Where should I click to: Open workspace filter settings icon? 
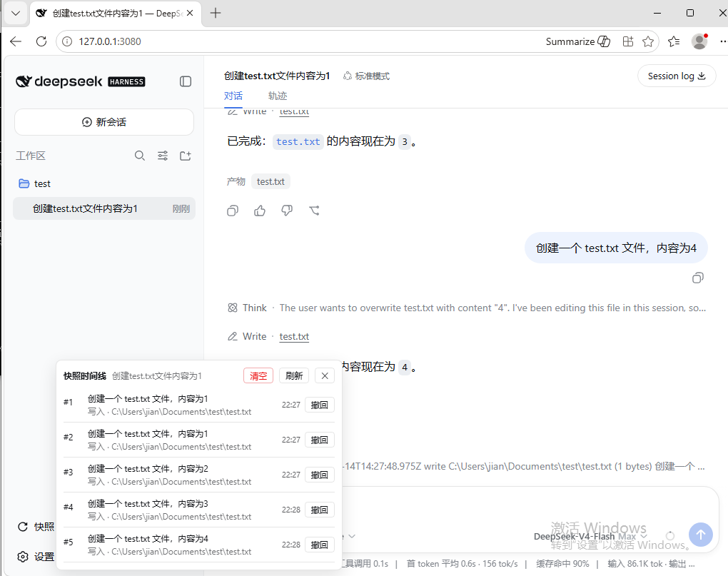[163, 156]
